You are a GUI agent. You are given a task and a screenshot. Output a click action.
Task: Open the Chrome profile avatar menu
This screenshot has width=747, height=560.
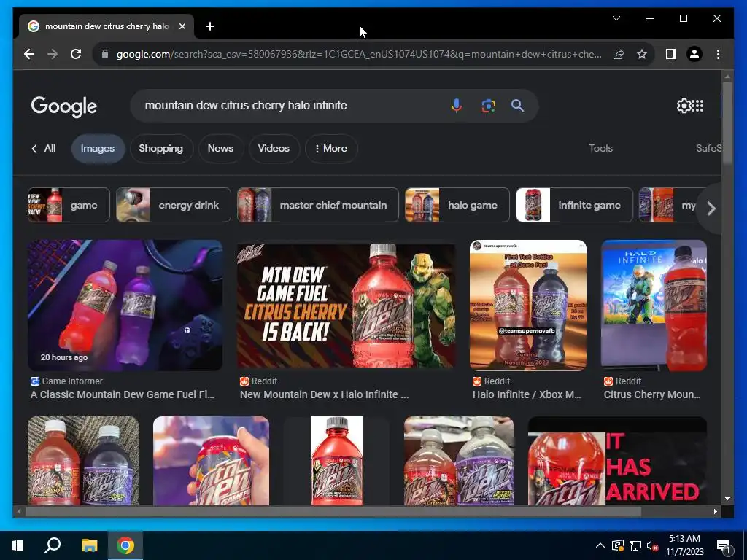(x=694, y=54)
